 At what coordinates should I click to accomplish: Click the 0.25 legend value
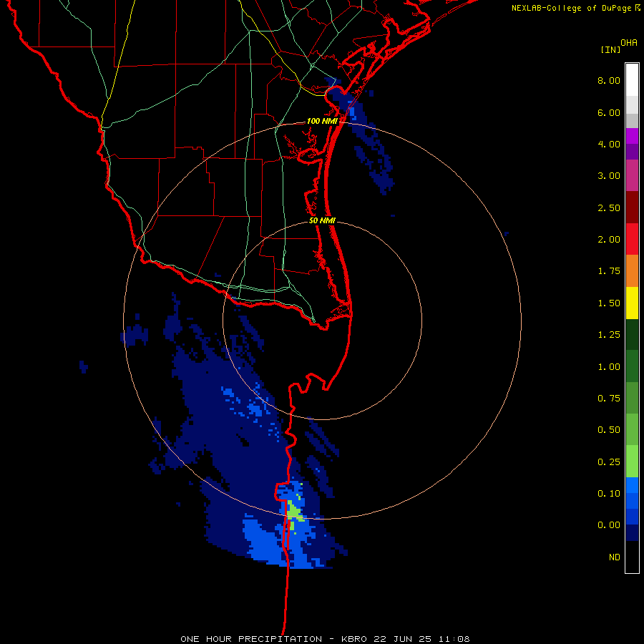coord(609,462)
